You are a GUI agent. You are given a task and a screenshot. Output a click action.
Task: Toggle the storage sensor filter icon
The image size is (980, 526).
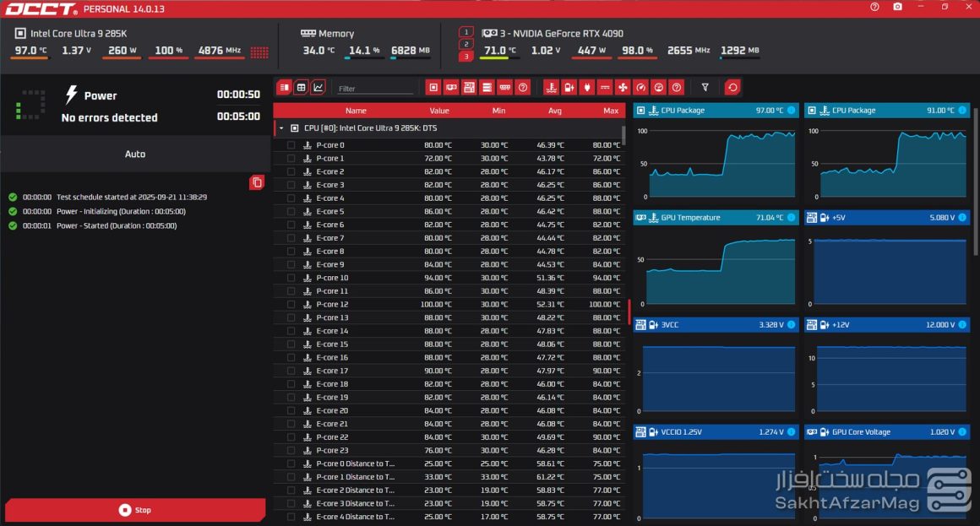(487, 88)
